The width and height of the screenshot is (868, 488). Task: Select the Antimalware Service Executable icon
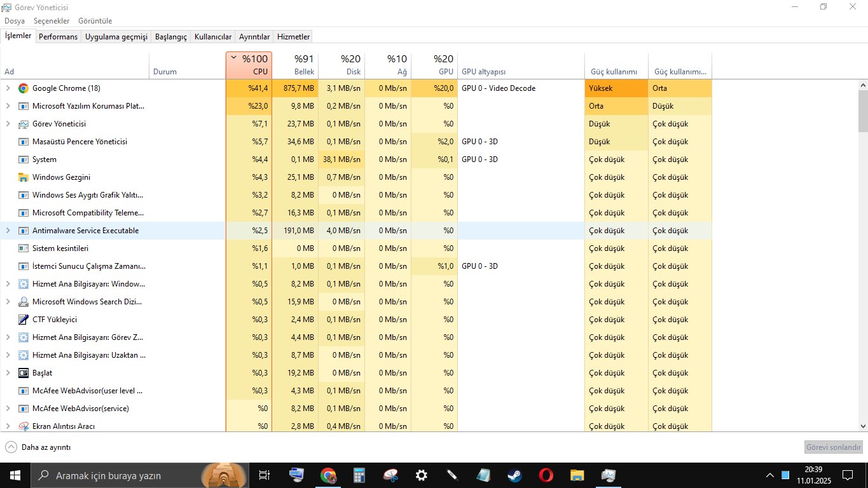point(24,231)
